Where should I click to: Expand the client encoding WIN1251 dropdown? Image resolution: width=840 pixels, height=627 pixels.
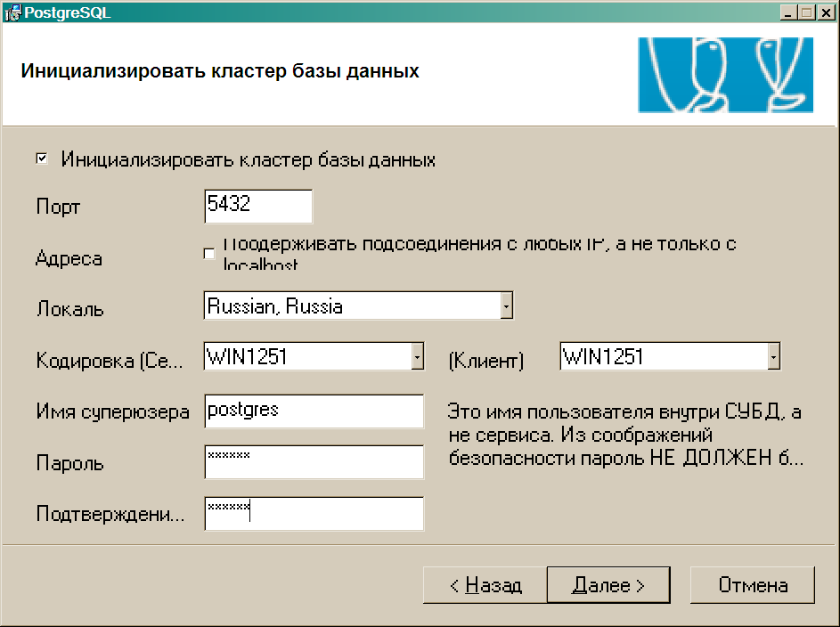pyautogui.click(x=773, y=356)
